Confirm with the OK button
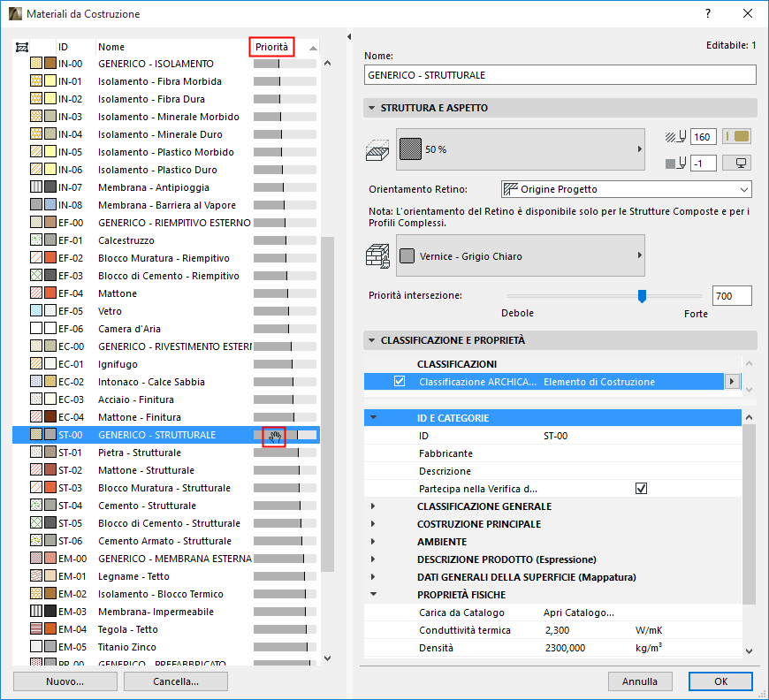Screen dimensions: 769x700 click(x=720, y=681)
